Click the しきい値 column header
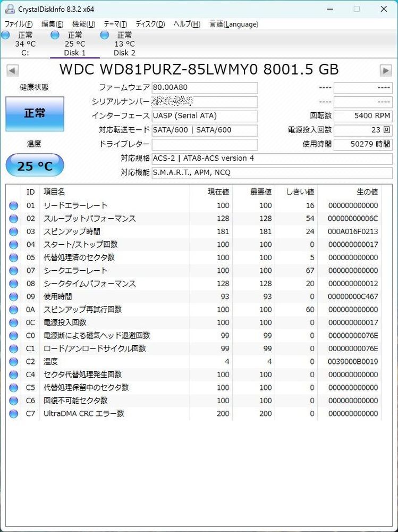 click(x=297, y=192)
